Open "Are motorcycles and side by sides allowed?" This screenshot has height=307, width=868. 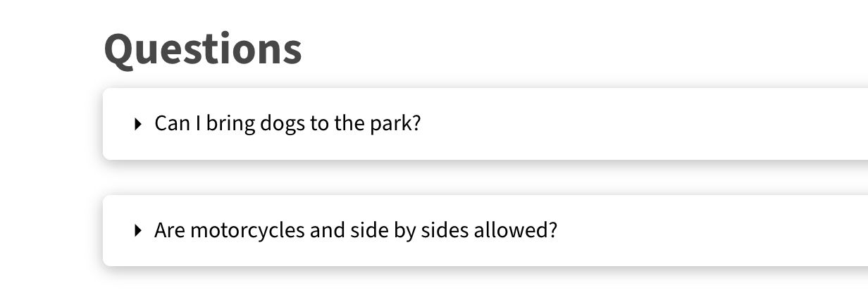coord(355,231)
